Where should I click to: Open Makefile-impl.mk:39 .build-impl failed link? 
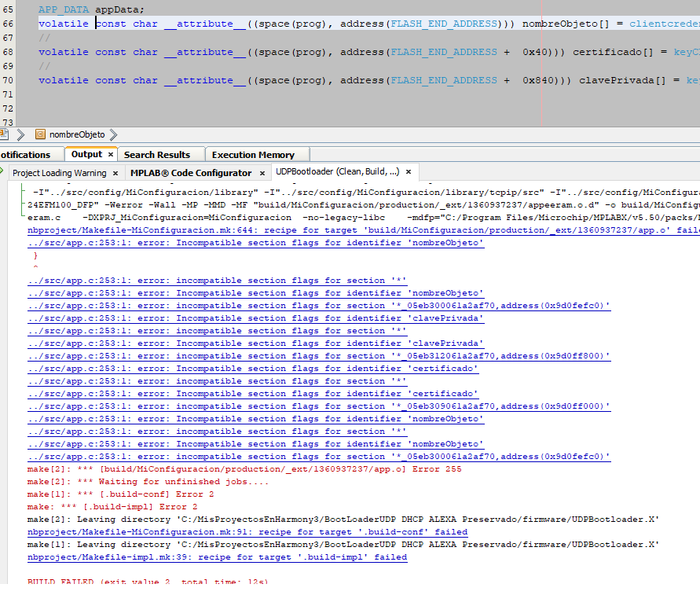tap(217, 557)
